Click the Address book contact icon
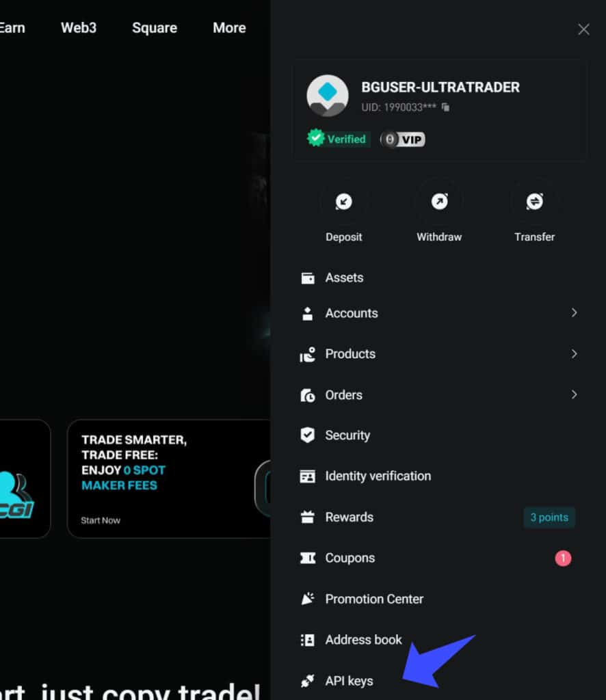Screen dimensions: 606x700 pyautogui.click(x=307, y=640)
